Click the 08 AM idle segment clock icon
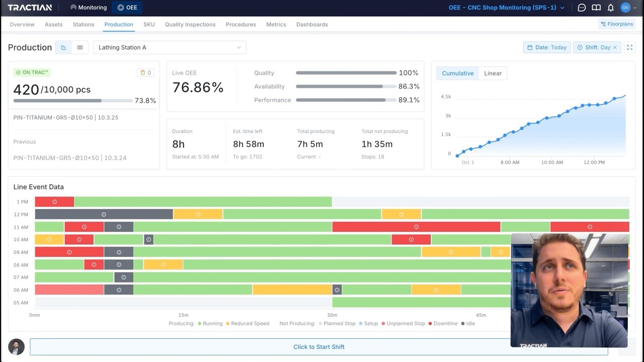Image resolution: width=644 pixels, height=362 pixels. pos(119,264)
